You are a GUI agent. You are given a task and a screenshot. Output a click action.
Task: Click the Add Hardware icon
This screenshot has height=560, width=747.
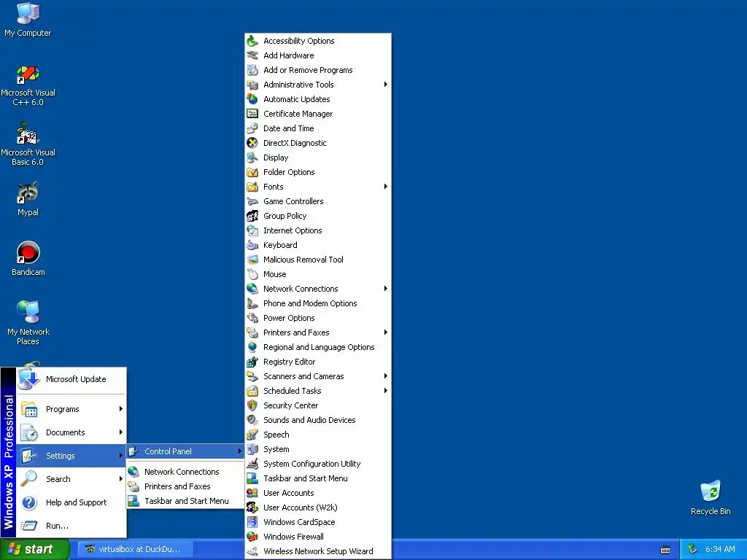tap(252, 55)
